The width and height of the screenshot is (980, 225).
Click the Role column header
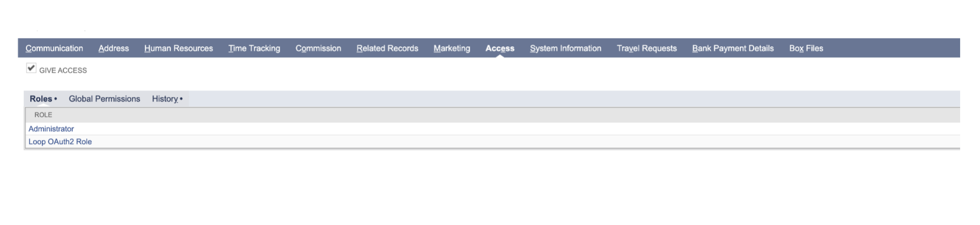coord(43,115)
